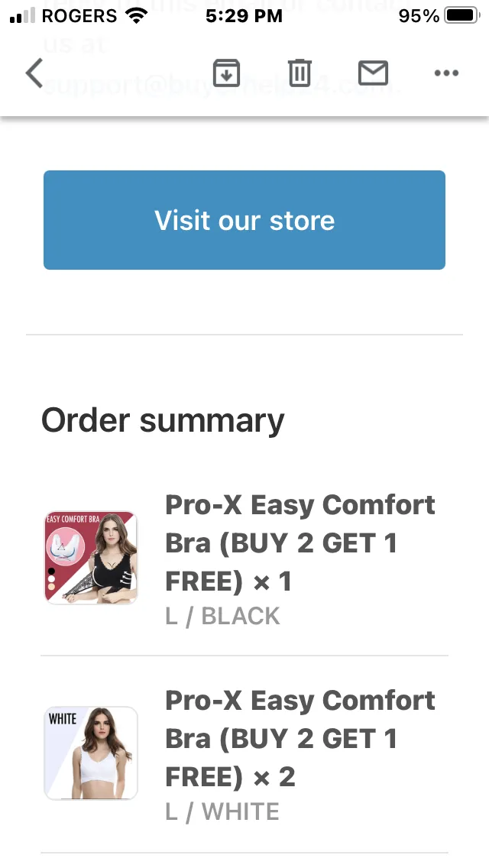Viewport: 489px width, 868px height.
Task: Select the second Pro-X Easy Comfort Bra title
Action: 300,738
